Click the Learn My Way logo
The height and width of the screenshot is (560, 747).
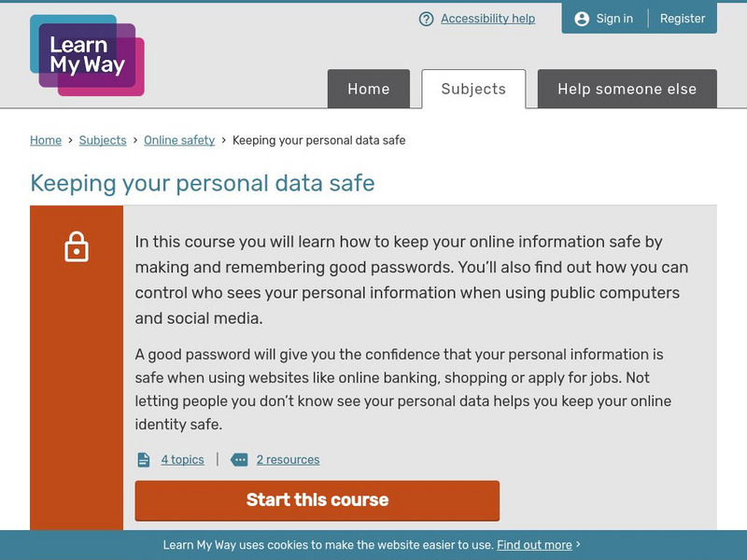click(87, 55)
